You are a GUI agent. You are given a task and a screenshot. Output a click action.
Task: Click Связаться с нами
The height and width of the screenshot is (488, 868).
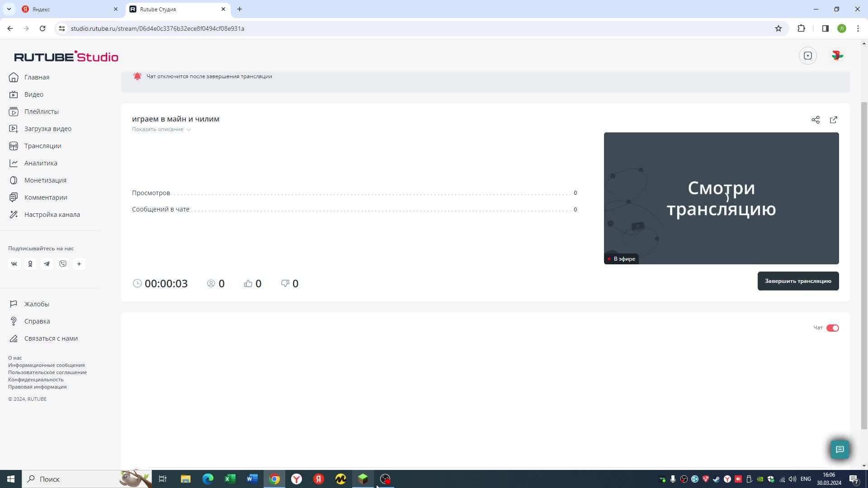click(51, 338)
